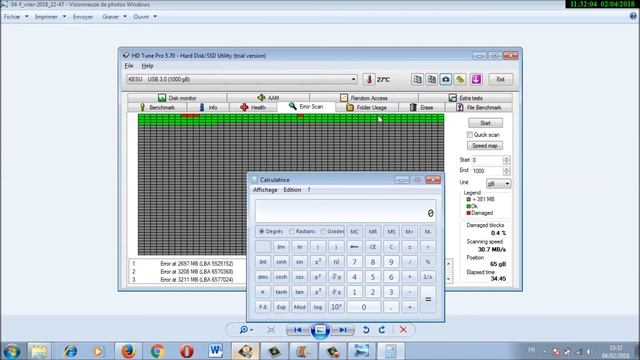Open the Fichier dropdown menu

coord(16,17)
